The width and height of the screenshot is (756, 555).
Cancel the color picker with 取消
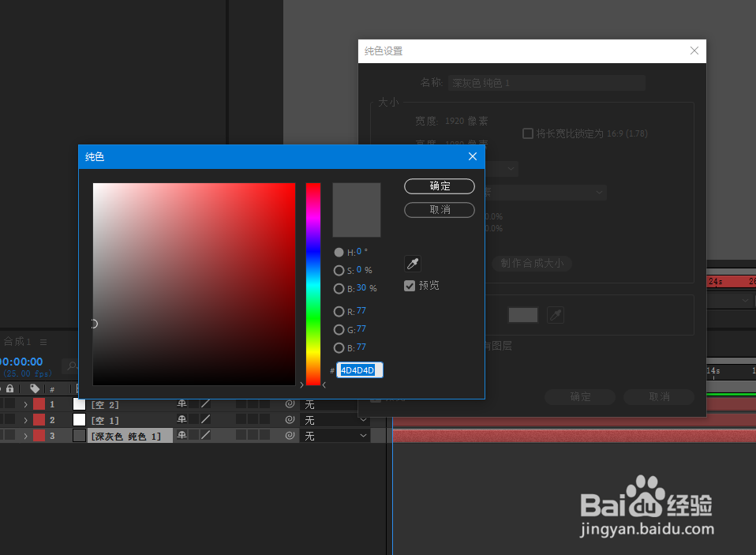[440, 210]
